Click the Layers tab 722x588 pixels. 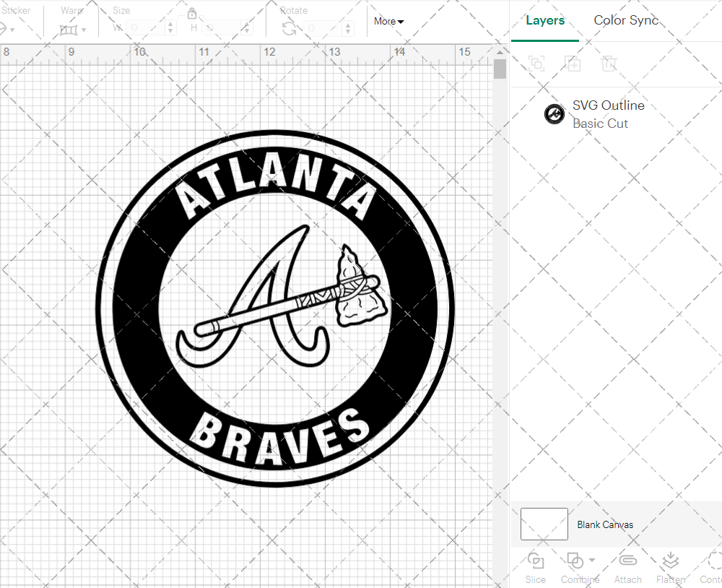point(545,20)
